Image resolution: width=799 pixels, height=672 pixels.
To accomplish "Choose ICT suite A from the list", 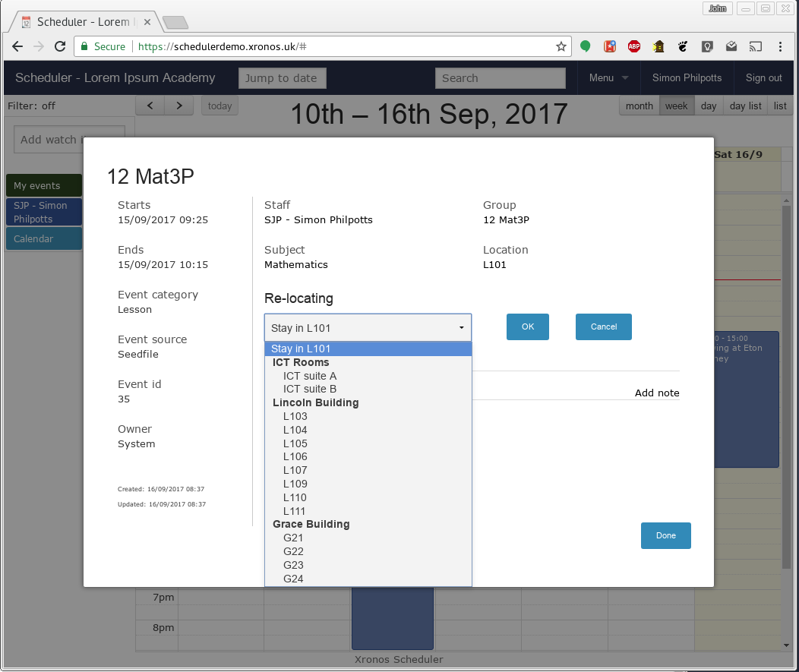I will [310, 376].
